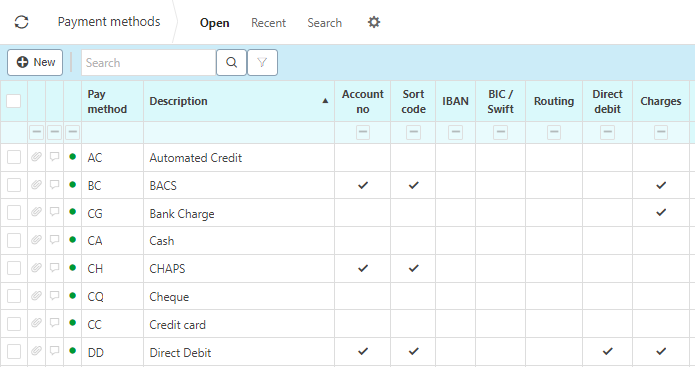Viewport: 695px width, 367px height.
Task: Click into the Search text field
Action: point(148,62)
